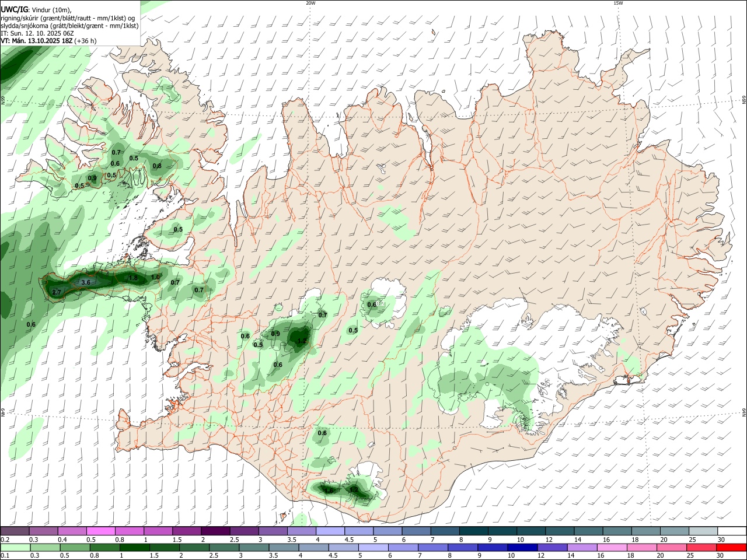The height and width of the screenshot is (560, 747).
Task: Click the 64N latitude label on right edge
Action: coord(744,412)
